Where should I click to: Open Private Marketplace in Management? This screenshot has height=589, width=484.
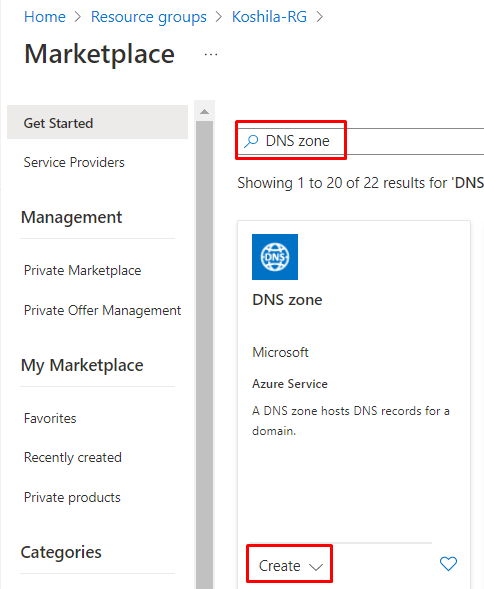coord(82,270)
